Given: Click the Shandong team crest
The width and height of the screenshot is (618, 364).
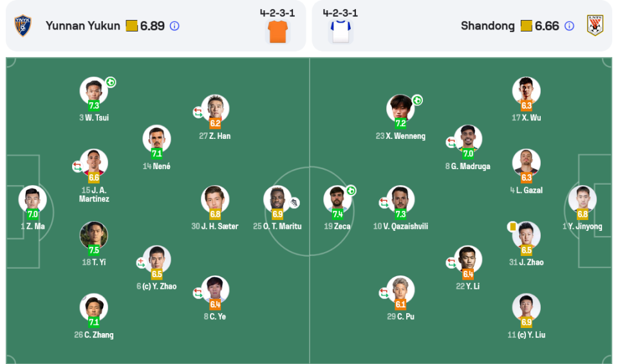Looking at the screenshot, I should [595, 26].
